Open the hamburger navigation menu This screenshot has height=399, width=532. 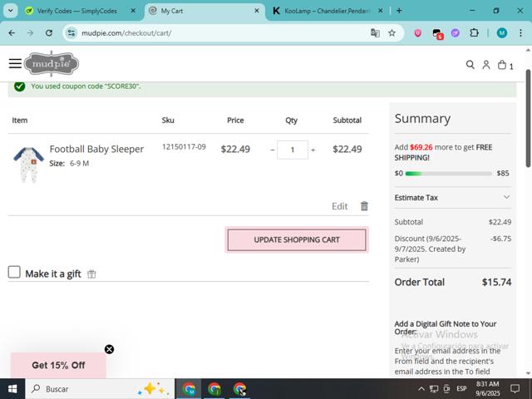click(x=15, y=63)
